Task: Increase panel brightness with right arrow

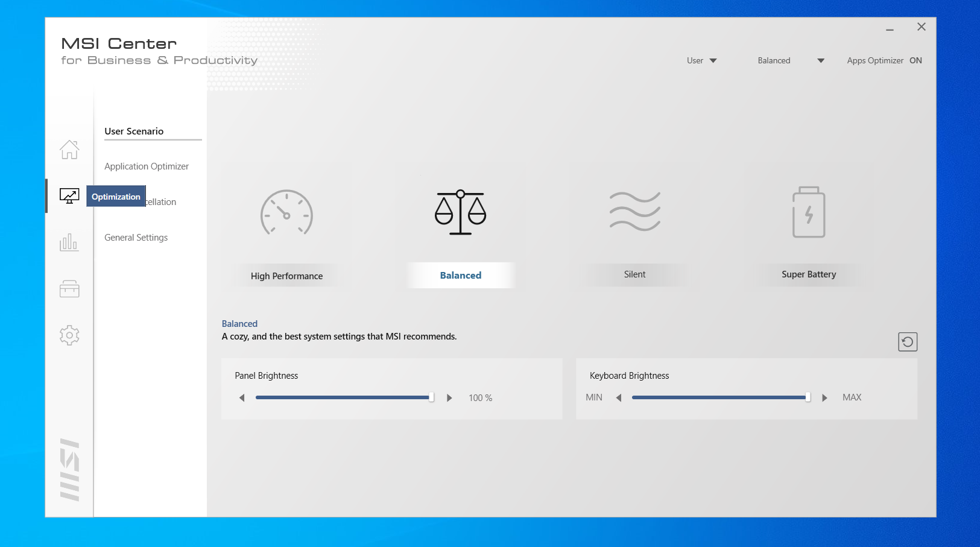Action: pyautogui.click(x=449, y=398)
